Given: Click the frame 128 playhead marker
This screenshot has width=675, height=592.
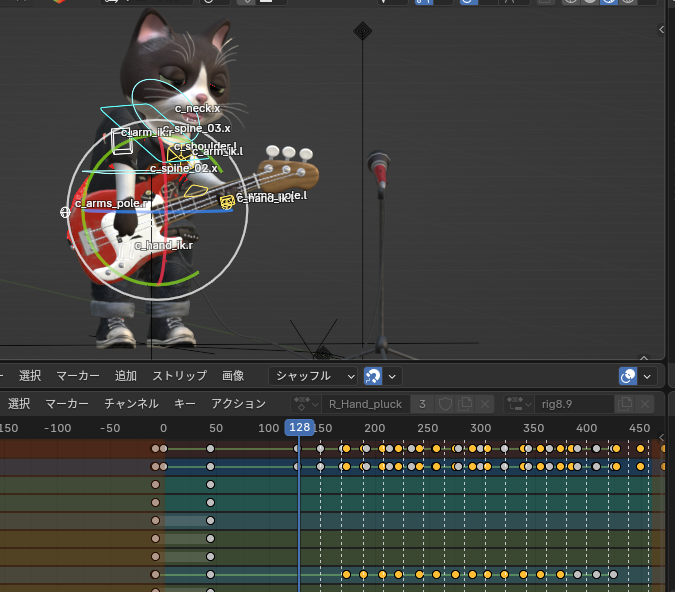Looking at the screenshot, I should 300,428.
